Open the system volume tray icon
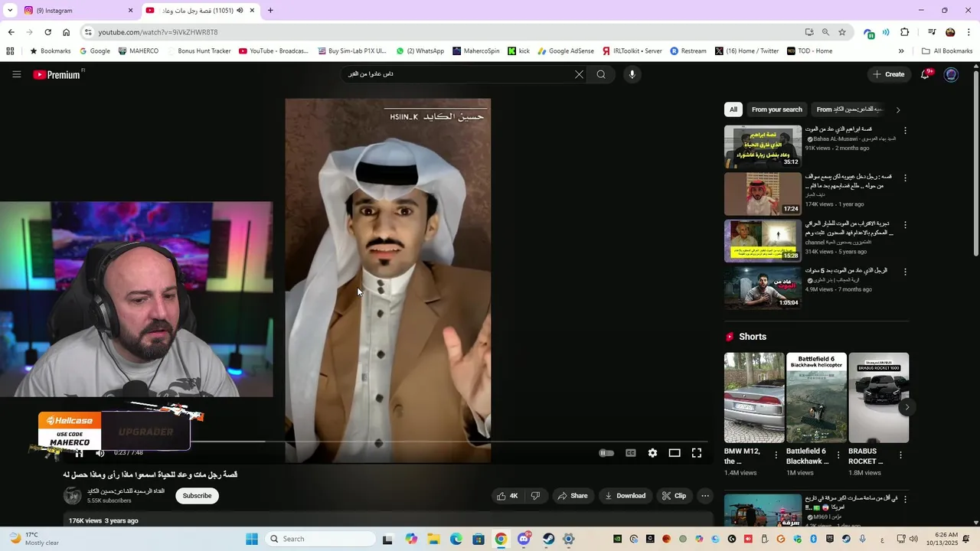 tap(915, 539)
